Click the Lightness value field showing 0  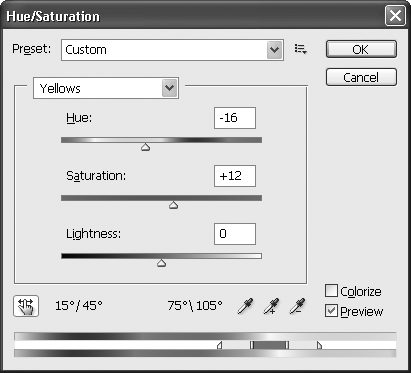pos(235,234)
